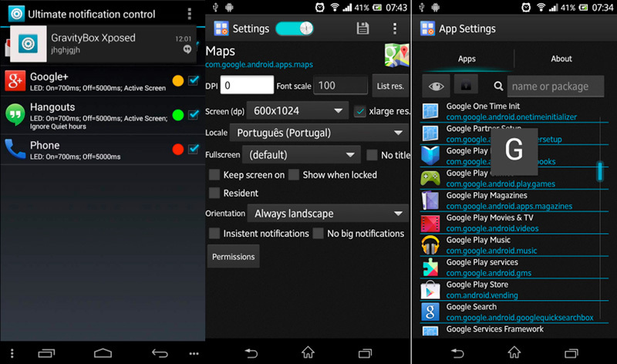The height and width of the screenshot is (364, 617).
Task: Enable the Resident checkbox
Action: pyautogui.click(x=214, y=193)
